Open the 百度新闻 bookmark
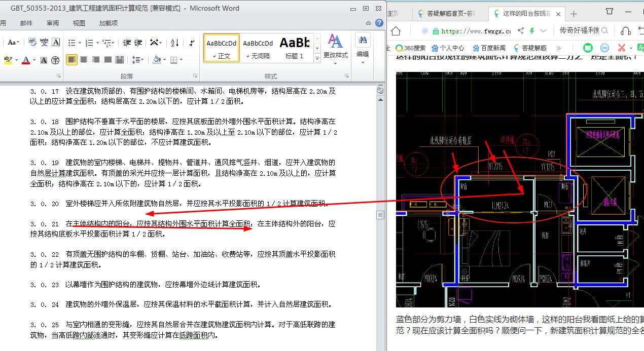 [x=489, y=48]
